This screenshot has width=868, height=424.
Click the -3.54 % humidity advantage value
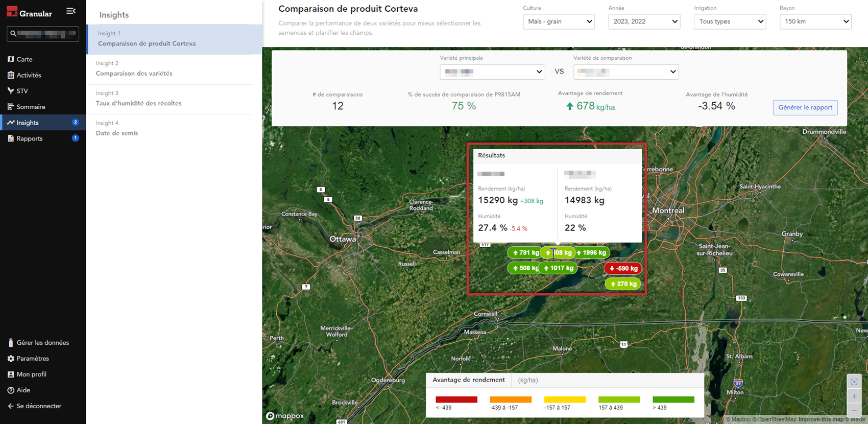coord(716,106)
